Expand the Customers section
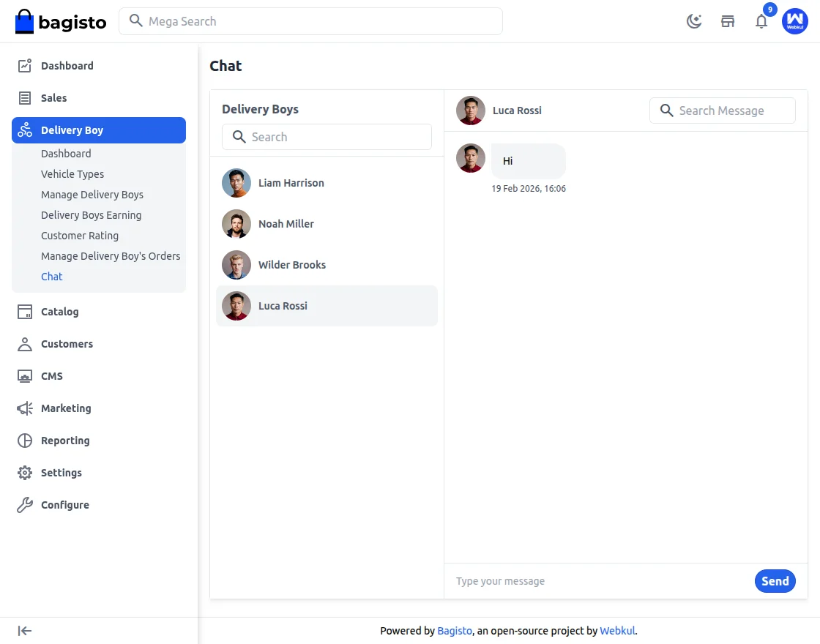Screen dimensions: 820x644 (x=67, y=344)
